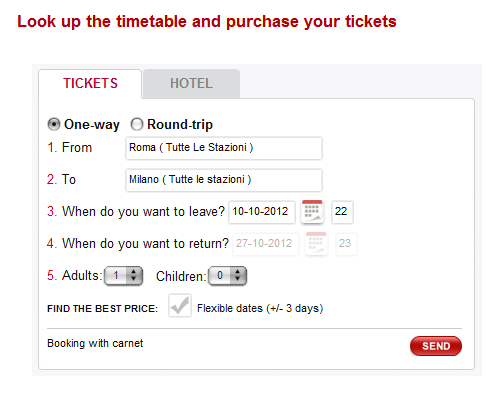This screenshot has width=500, height=397.
Task: Open the return date calendar picker
Action: coord(316,244)
